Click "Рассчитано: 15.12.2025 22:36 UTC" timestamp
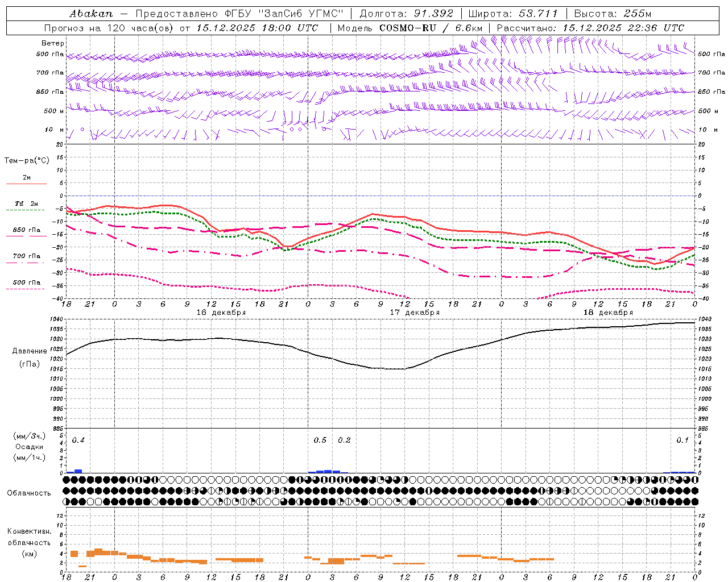 (x=590, y=28)
